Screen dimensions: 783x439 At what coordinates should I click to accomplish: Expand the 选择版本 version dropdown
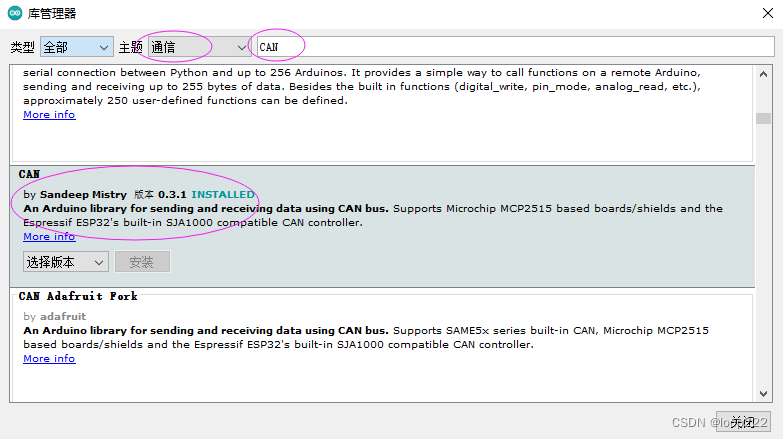click(x=65, y=262)
